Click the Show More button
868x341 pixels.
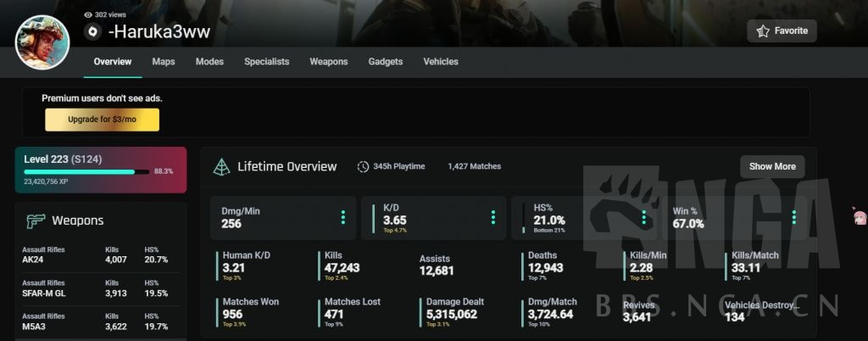(x=771, y=166)
